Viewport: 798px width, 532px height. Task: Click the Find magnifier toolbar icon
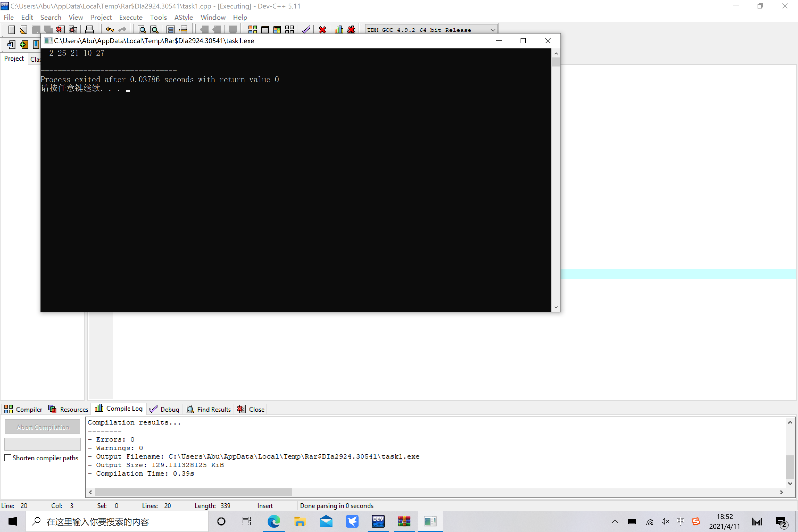(142, 30)
